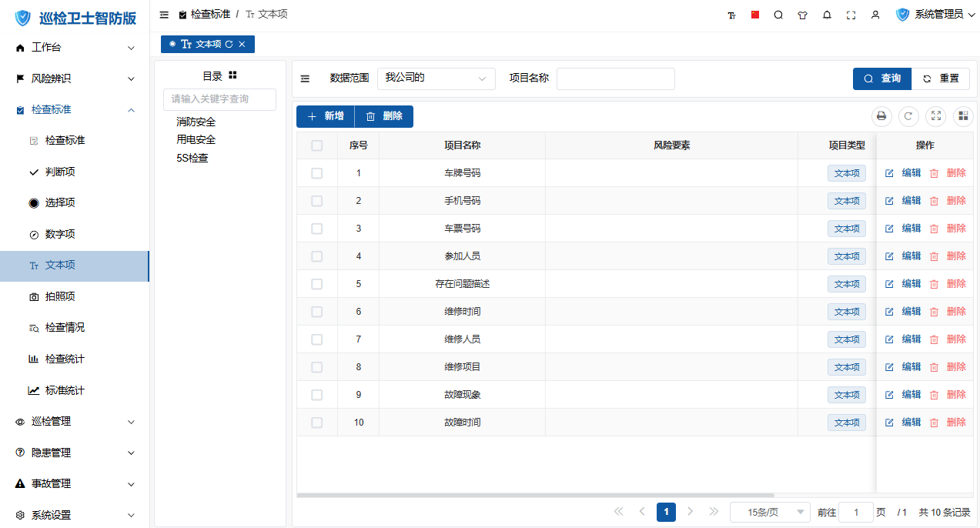Image resolution: width=980 pixels, height=528 pixels.
Task: Click the toolbar 删除 button
Action: pos(383,116)
